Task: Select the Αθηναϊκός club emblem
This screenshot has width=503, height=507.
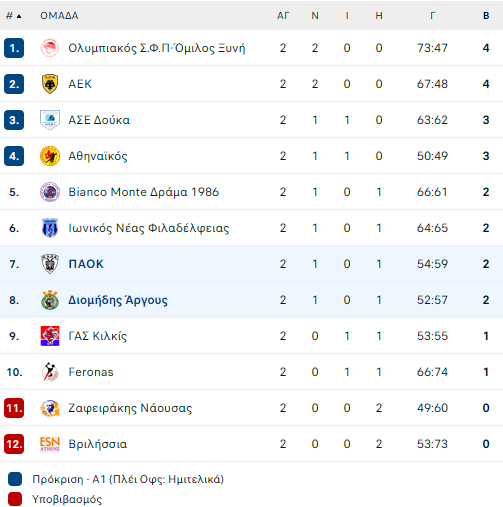Action: [50, 156]
